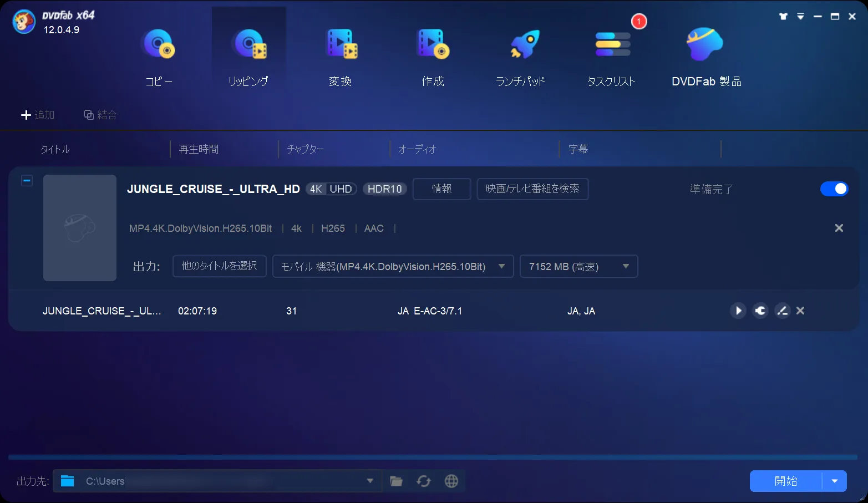The width and height of the screenshot is (868, 503).
Task: Click the 4K UHD badge
Action: (331, 189)
